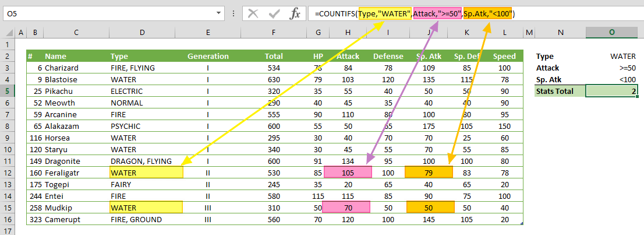The image size is (644, 235).
Task: Select the Blastoise name cell
Action: pos(76,79)
